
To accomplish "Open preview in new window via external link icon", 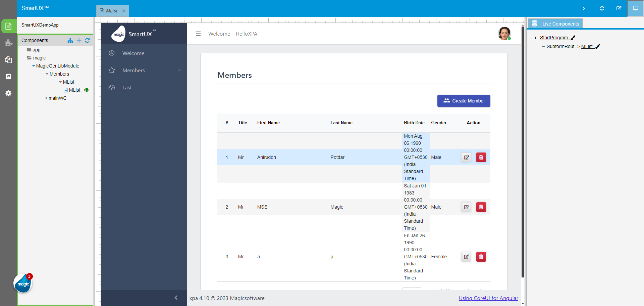I will click(x=619, y=8).
